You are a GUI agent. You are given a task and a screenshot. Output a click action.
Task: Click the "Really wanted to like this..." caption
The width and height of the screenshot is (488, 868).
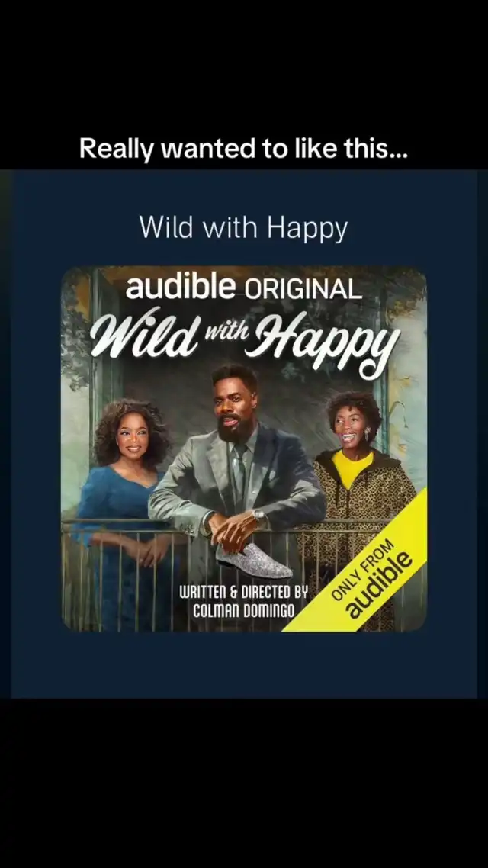(243, 149)
